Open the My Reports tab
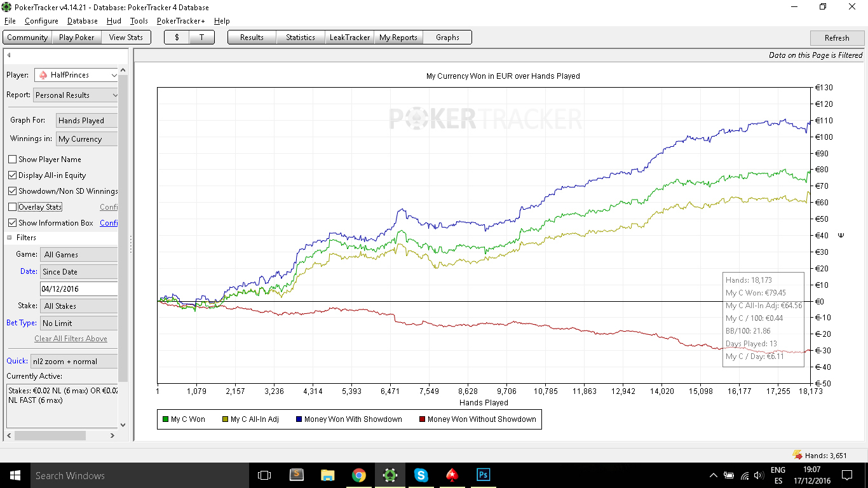The height and width of the screenshot is (488, 868). coord(398,37)
